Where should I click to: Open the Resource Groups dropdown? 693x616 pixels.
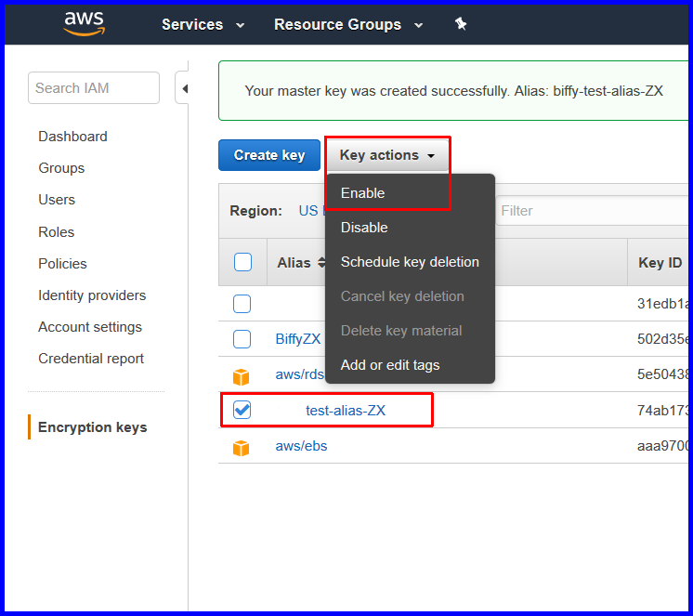point(348,24)
